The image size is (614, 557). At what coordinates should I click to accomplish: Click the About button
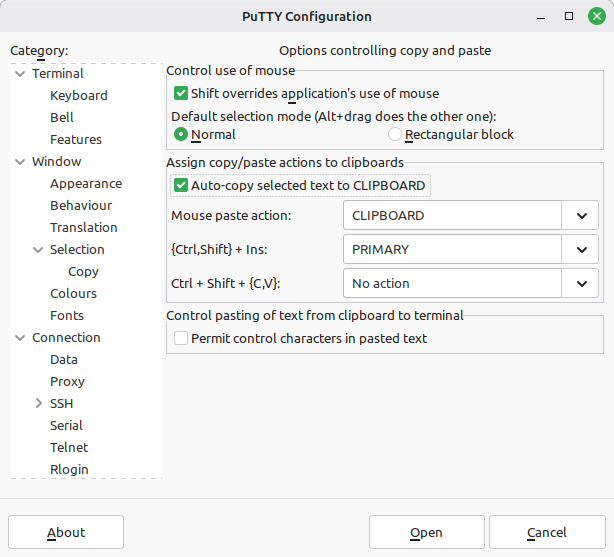coord(66,532)
